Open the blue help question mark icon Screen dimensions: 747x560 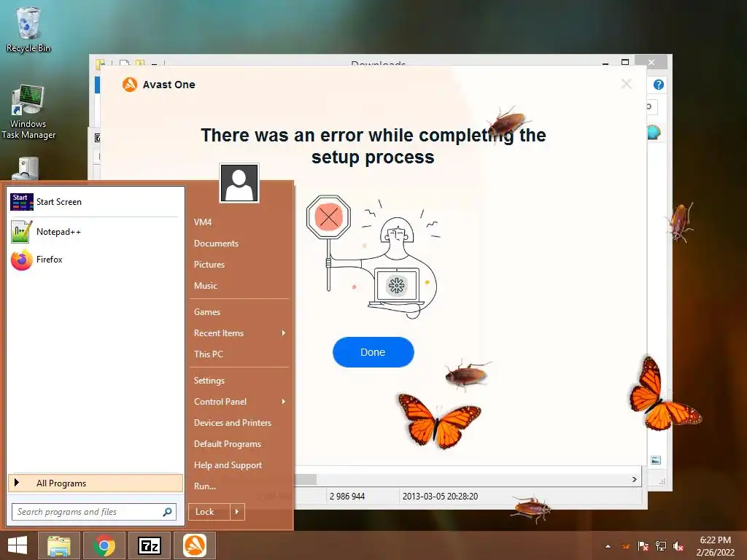tap(659, 85)
